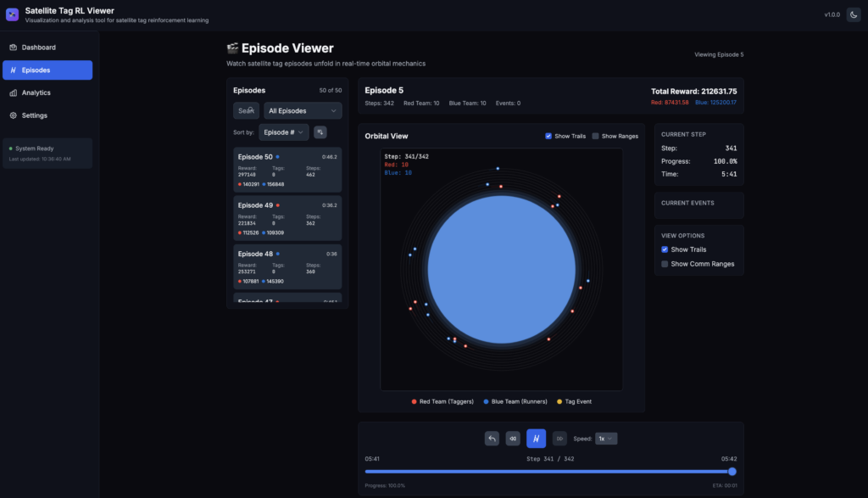The height and width of the screenshot is (498, 868).
Task: Toggle dark mode with the moon icon
Action: (854, 14)
